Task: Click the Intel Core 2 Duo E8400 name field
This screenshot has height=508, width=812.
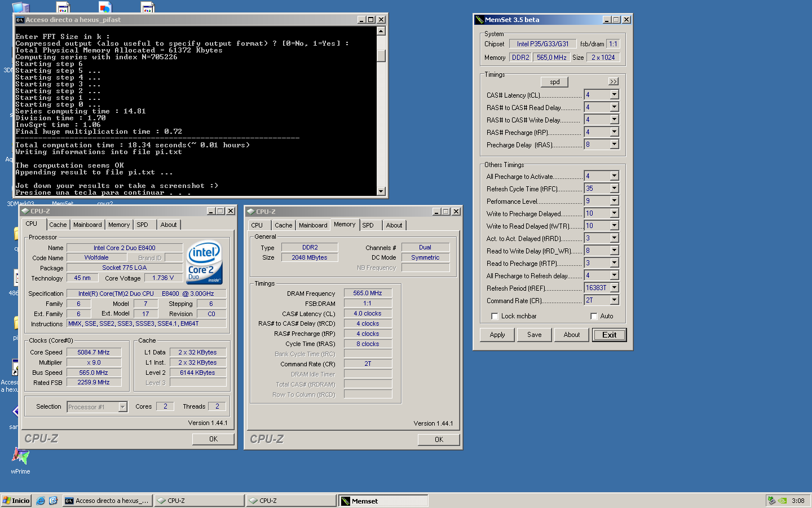Action: [x=125, y=248]
